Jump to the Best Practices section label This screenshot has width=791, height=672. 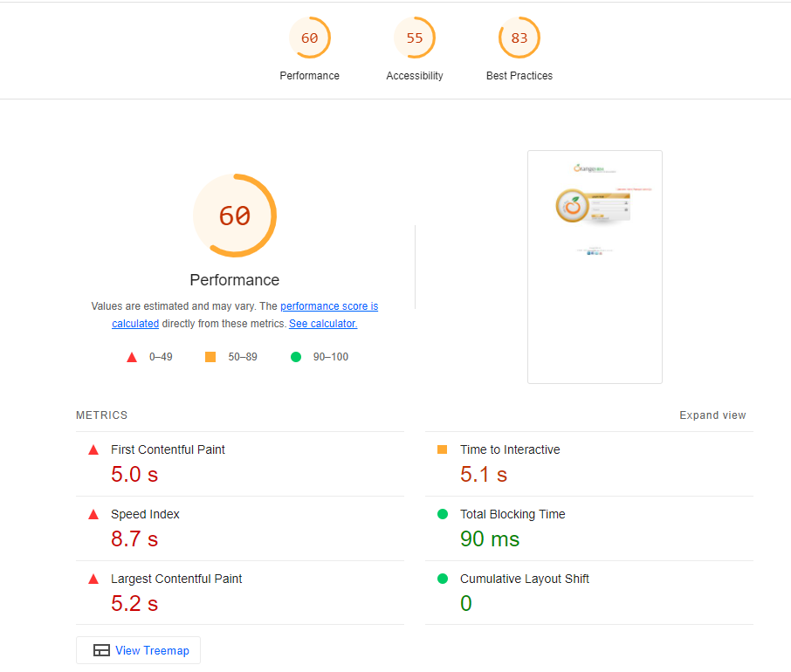click(519, 76)
